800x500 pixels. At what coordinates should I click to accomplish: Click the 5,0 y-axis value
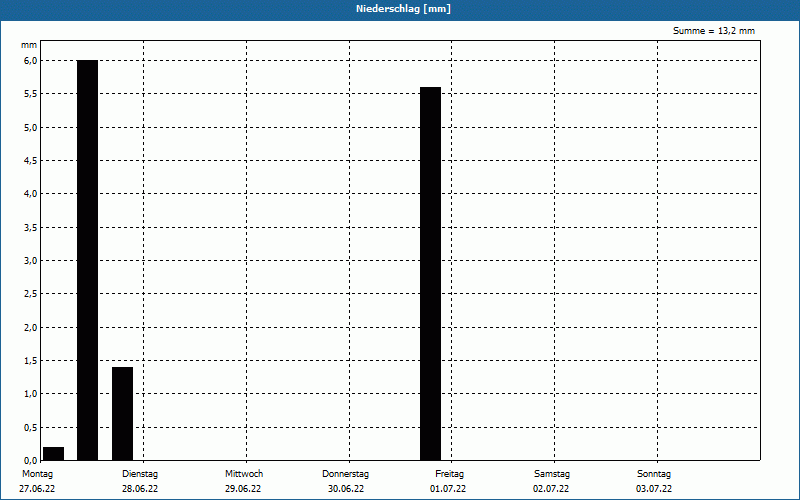tap(31, 127)
